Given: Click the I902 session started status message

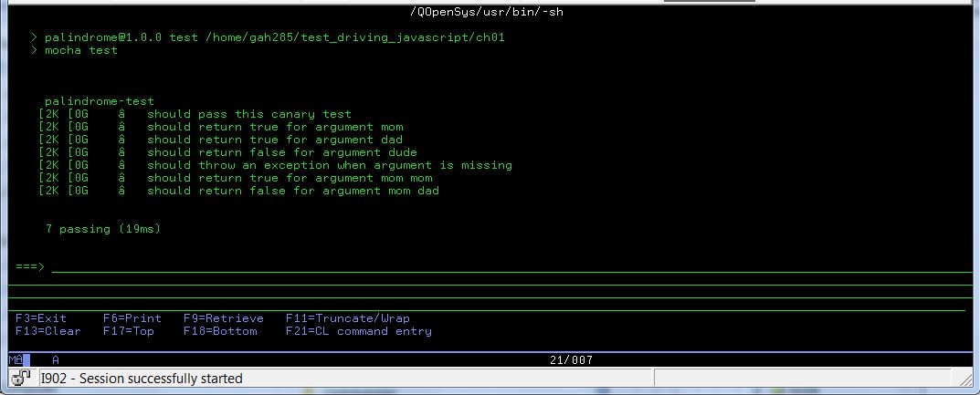Looking at the screenshot, I should click(142, 379).
